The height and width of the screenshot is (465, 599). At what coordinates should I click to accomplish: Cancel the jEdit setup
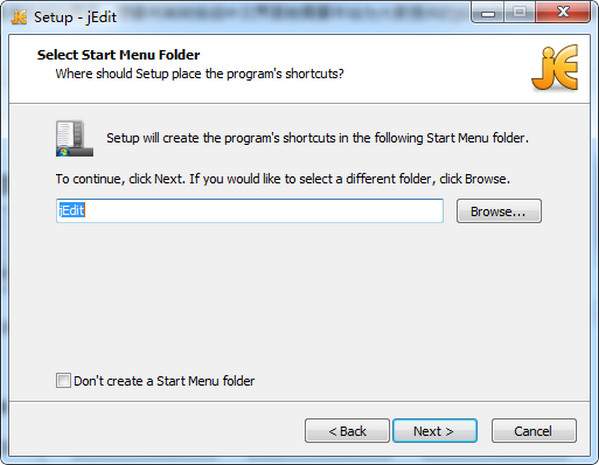[x=534, y=431]
